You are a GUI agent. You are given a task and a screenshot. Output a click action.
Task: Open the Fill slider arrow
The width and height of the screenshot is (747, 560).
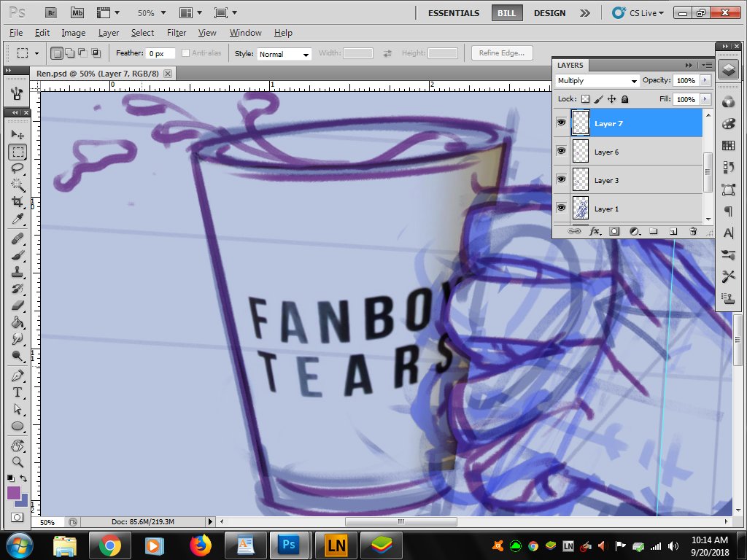(705, 99)
